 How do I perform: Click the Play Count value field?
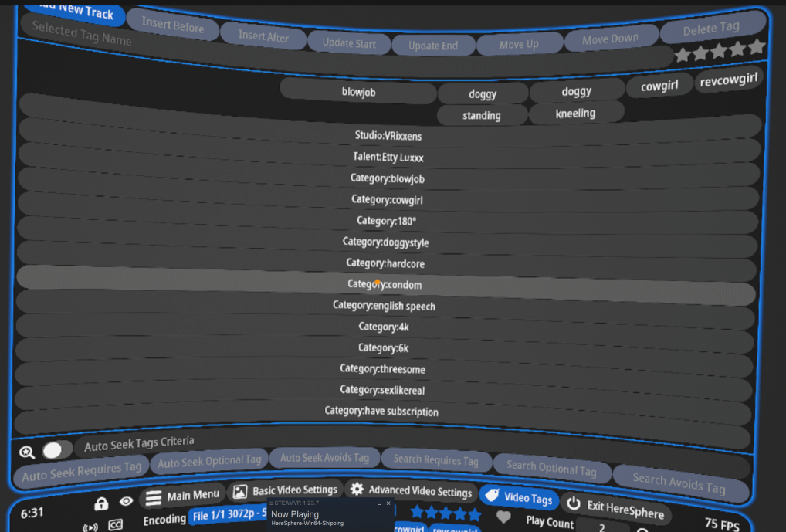point(602,527)
